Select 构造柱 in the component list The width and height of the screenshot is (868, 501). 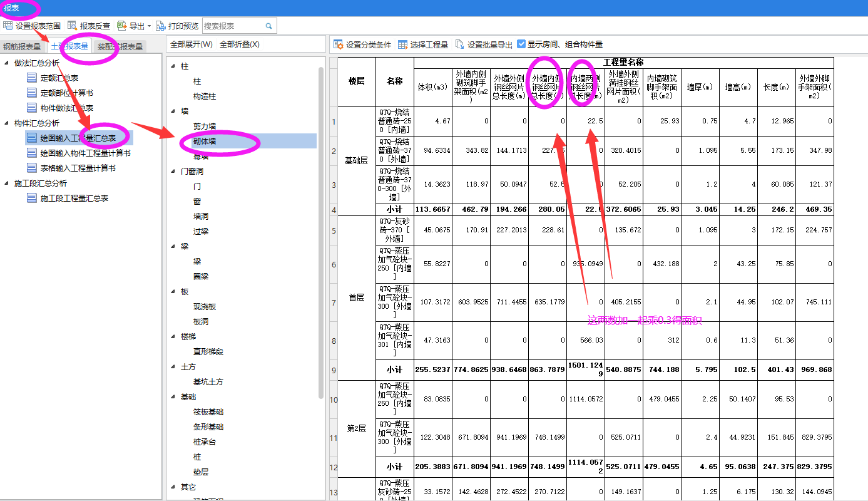point(205,96)
